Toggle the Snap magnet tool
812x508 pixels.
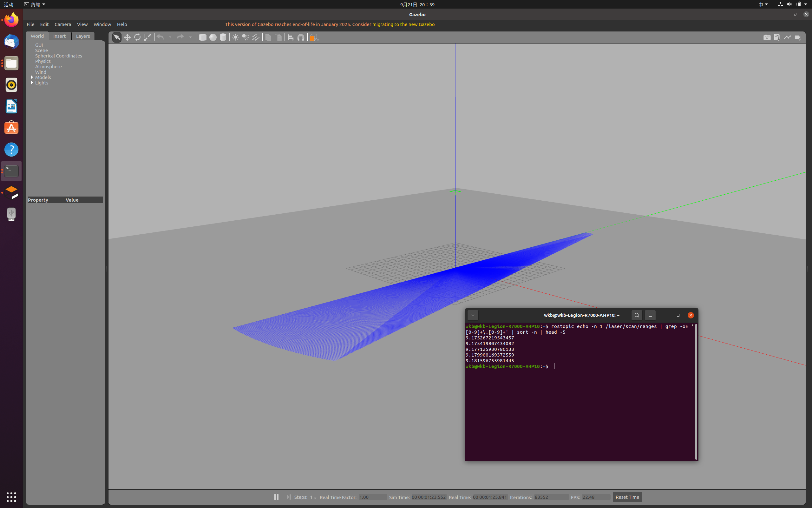tap(301, 37)
